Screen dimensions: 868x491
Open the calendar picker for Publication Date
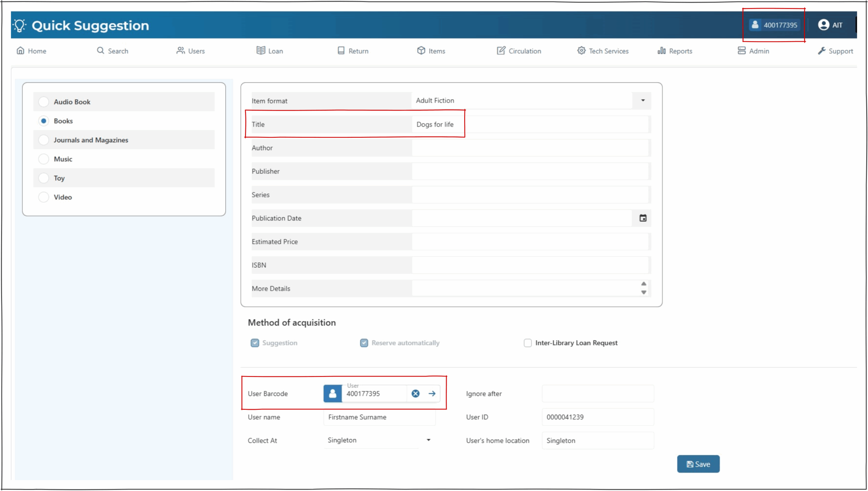click(x=643, y=218)
